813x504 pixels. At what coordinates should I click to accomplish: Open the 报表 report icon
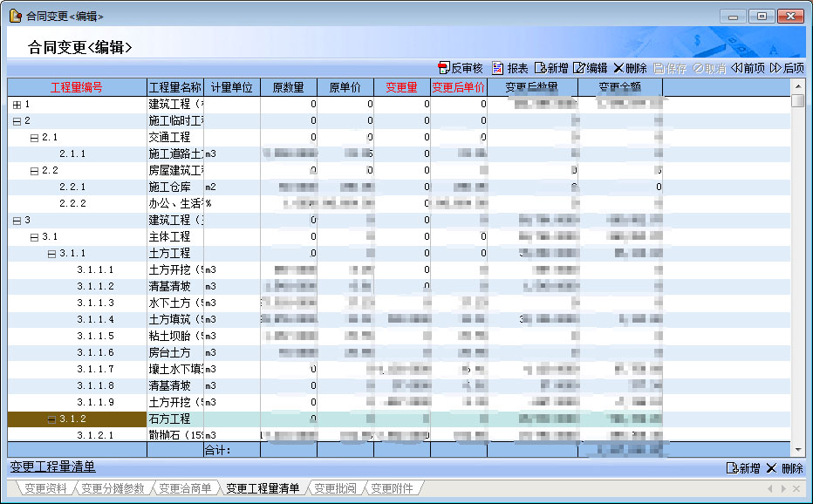[x=498, y=68]
